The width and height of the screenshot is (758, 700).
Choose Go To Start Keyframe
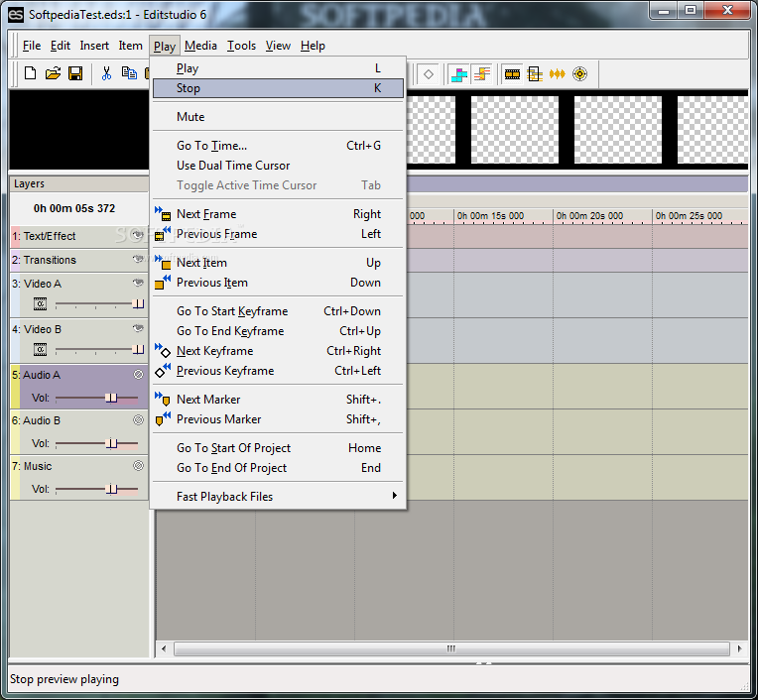pyautogui.click(x=278, y=311)
